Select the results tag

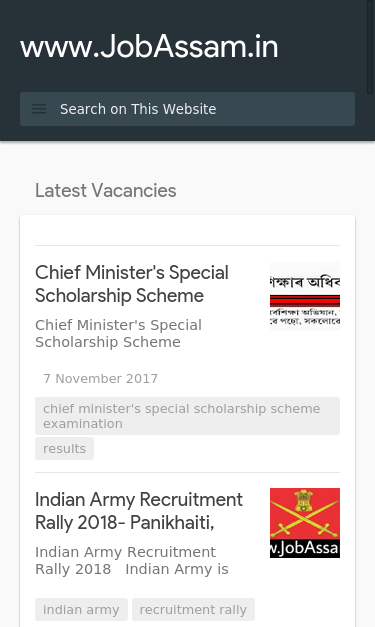pyautogui.click(x=64, y=449)
